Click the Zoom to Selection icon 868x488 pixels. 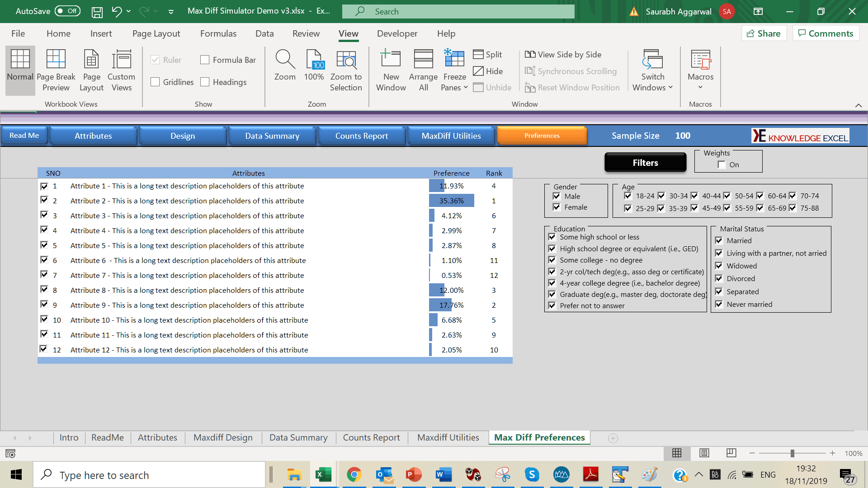pos(346,60)
